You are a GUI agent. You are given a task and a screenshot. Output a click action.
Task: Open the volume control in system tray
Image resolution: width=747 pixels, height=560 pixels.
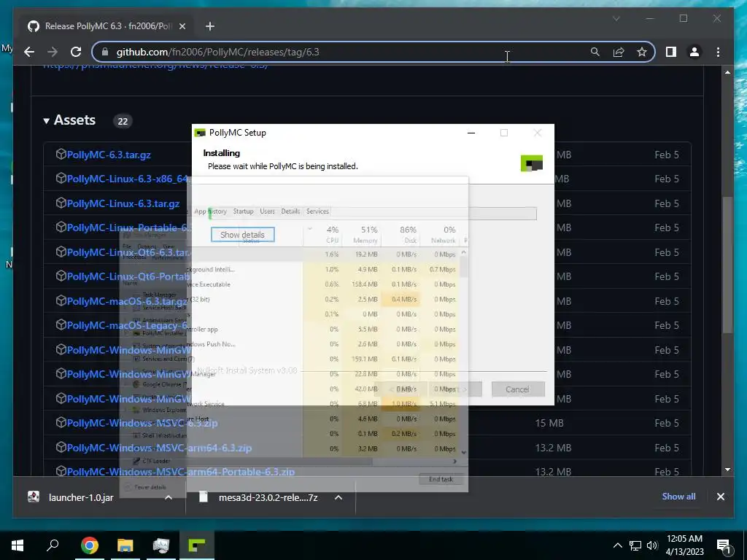tap(652, 545)
